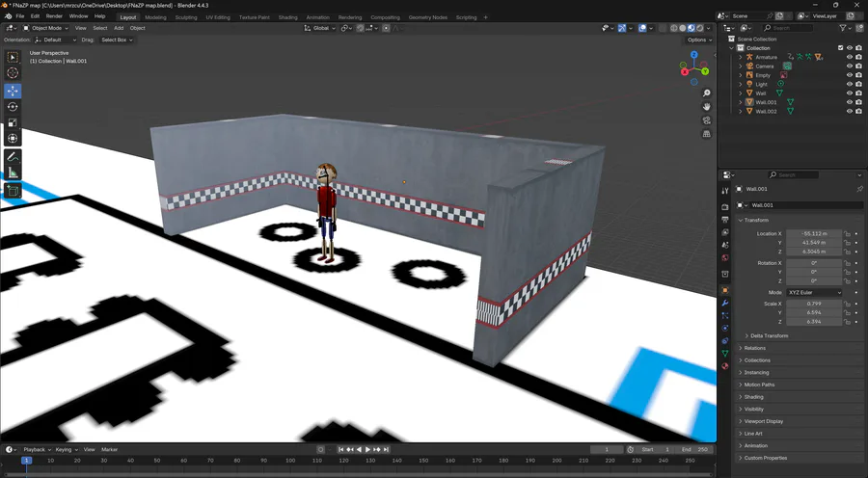Open the View Layer properties tab
This screenshot has width=868, height=478.
click(725, 232)
